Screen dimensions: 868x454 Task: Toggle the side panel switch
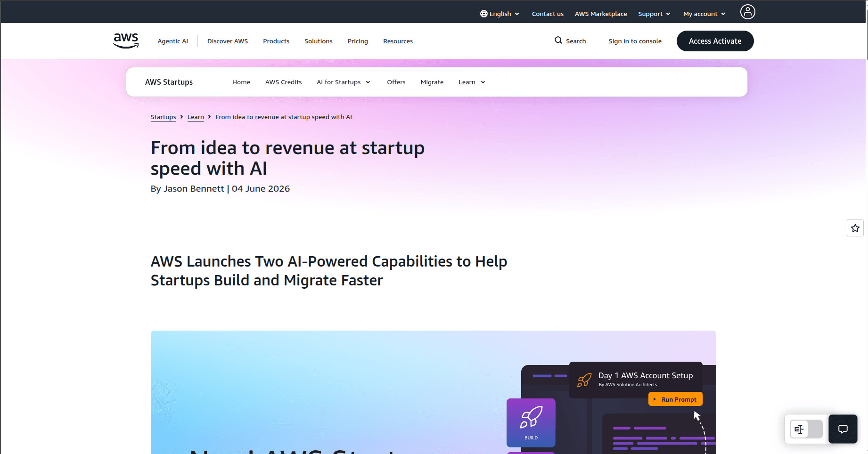806,429
